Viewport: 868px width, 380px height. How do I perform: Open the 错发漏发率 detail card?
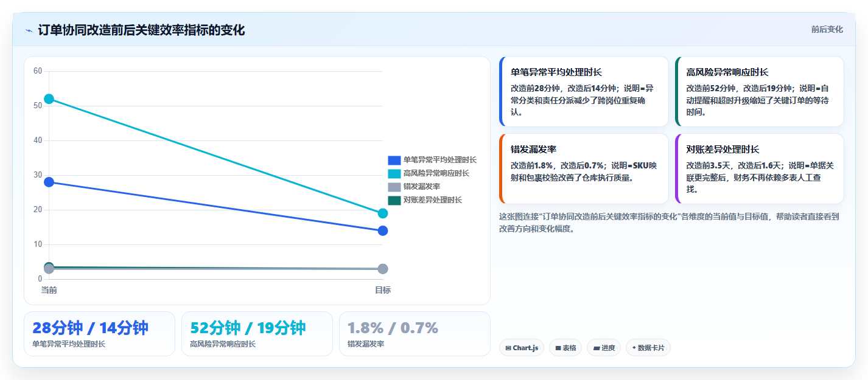tap(584, 168)
